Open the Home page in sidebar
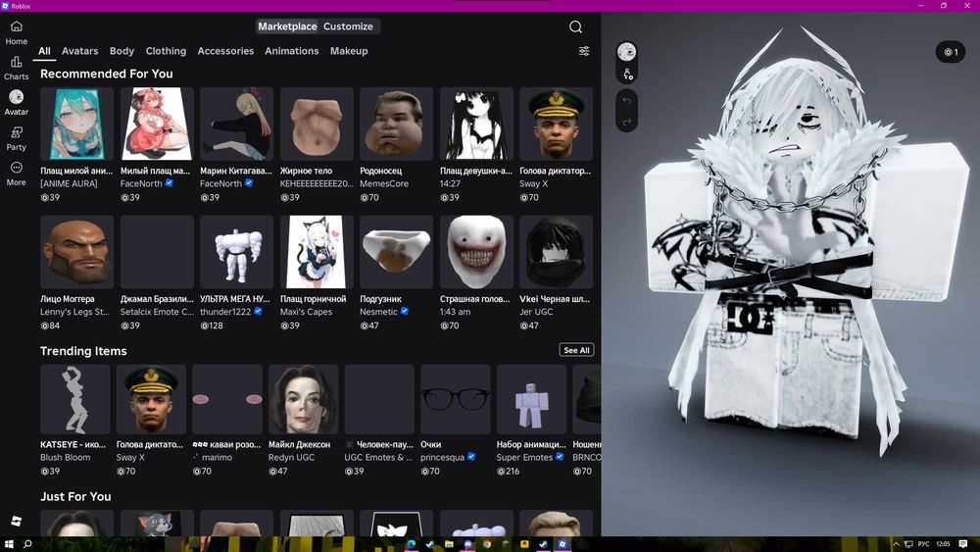 point(17,32)
